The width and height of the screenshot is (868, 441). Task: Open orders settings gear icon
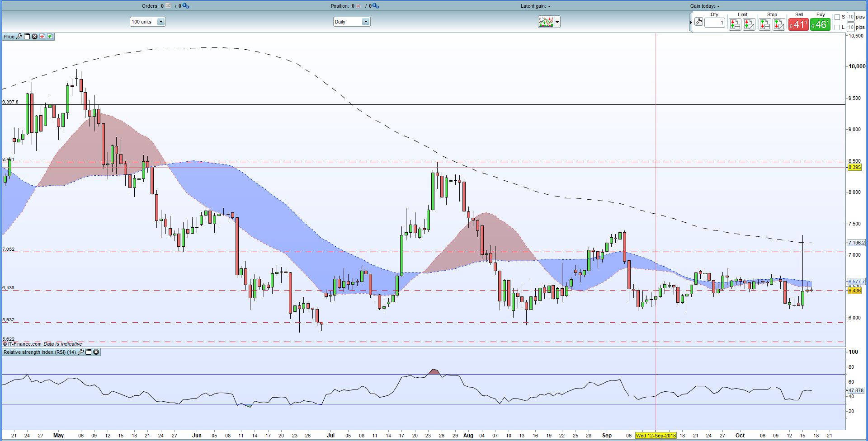coord(185,6)
